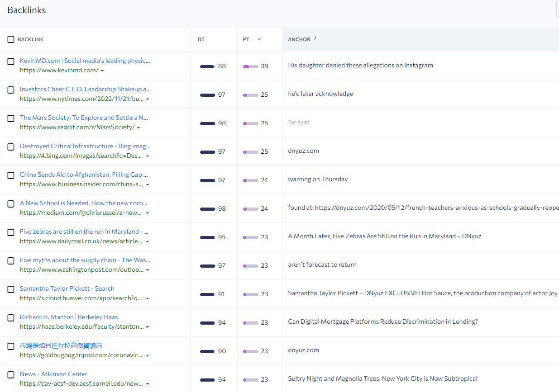559x392 pixels.
Task: Open dropdown arrow next to kevinmd.com URL
Action: 102,71
